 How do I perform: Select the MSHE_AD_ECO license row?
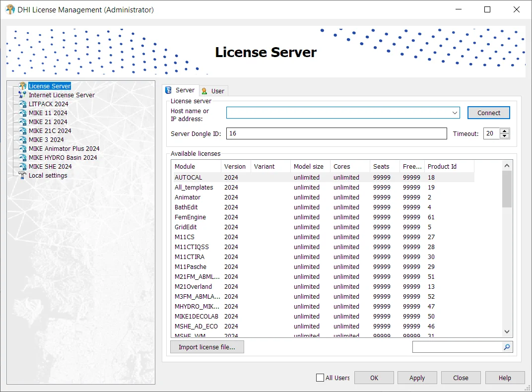click(x=323, y=326)
